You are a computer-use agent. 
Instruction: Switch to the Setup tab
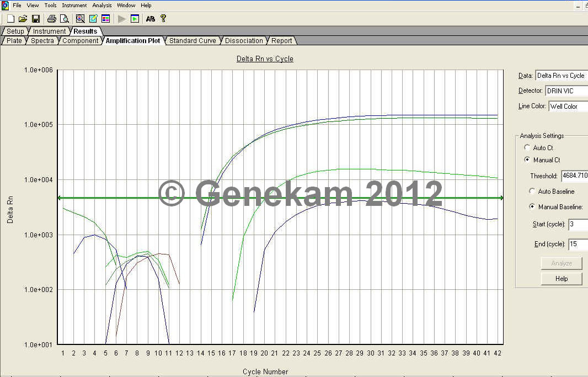point(15,31)
